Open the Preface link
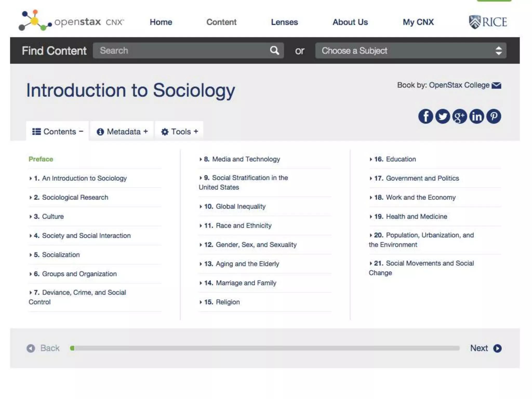 click(x=41, y=159)
